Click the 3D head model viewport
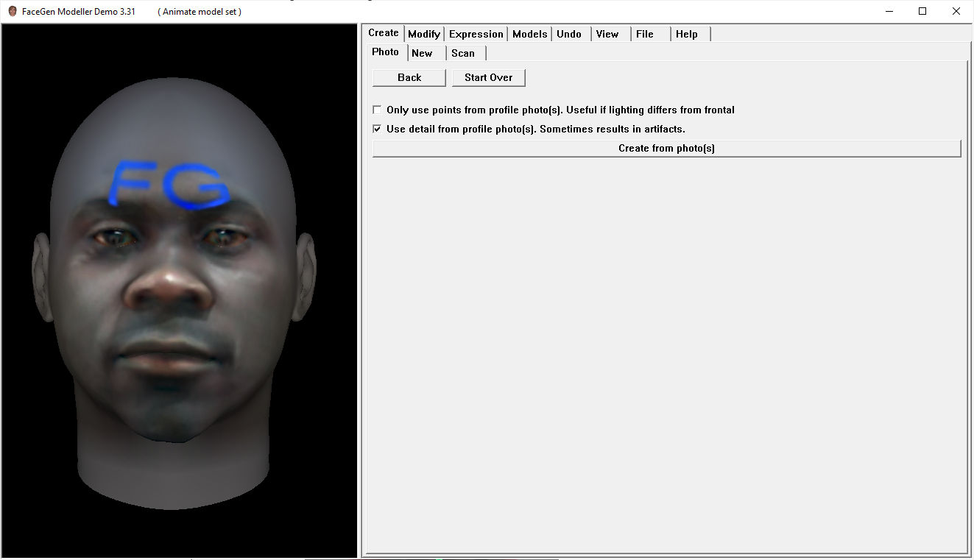The width and height of the screenshot is (974, 560). tap(179, 291)
